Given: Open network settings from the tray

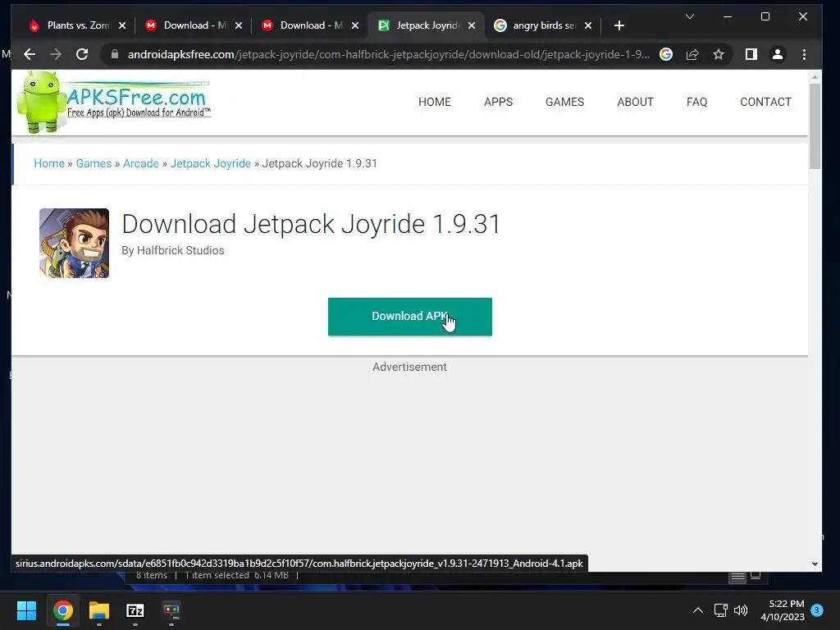Looking at the screenshot, I should pos(720,610).
